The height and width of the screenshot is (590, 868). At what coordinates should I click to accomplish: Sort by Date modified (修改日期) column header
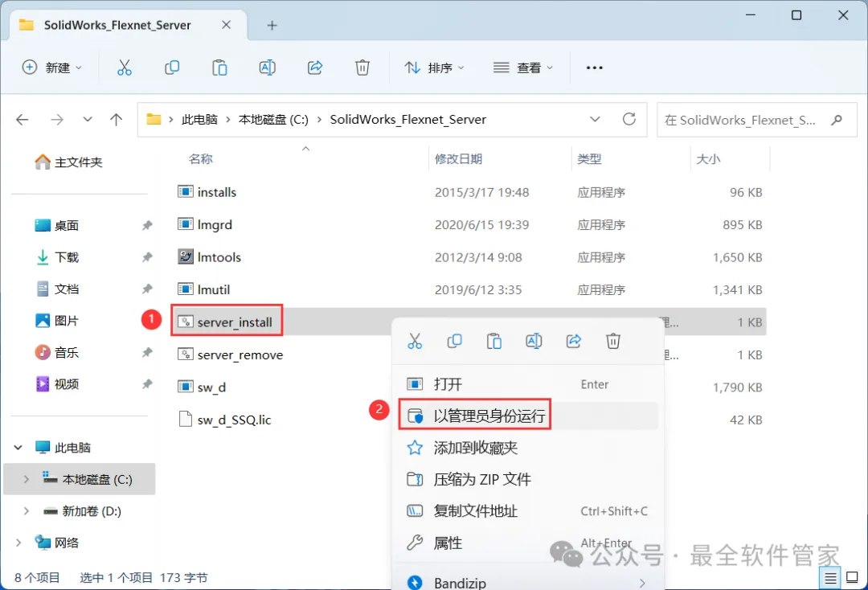pyautogui.click(x=458, y=159)
